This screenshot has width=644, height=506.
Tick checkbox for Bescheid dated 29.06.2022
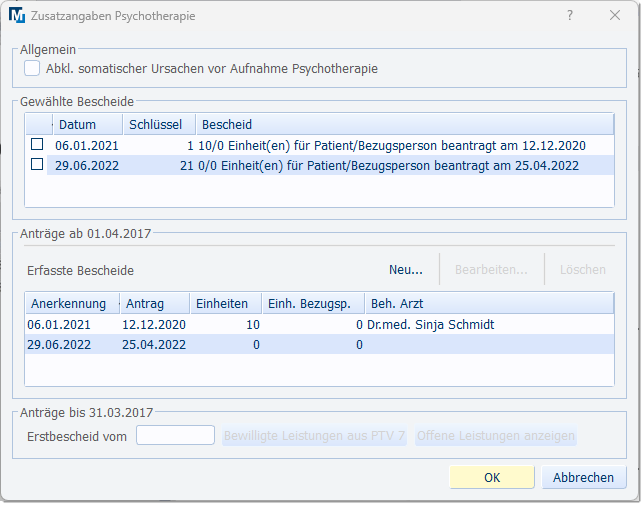[37, 164]
